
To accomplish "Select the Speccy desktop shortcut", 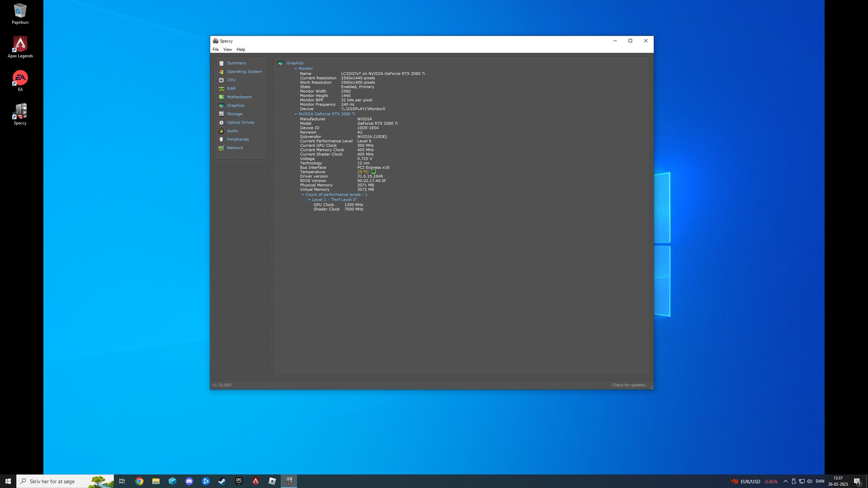I will coord(20,115).
